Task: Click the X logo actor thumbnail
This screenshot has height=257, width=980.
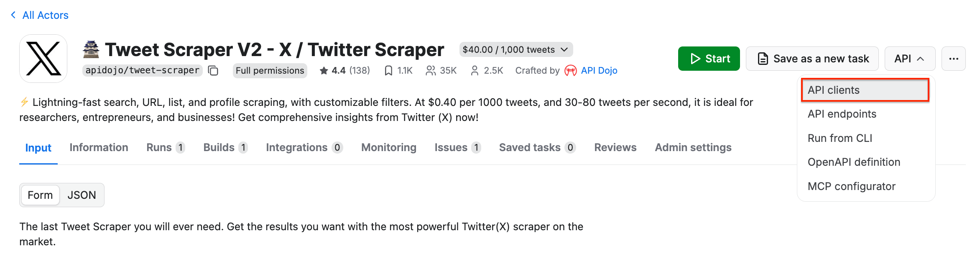Action: click(x=43, y=59)
